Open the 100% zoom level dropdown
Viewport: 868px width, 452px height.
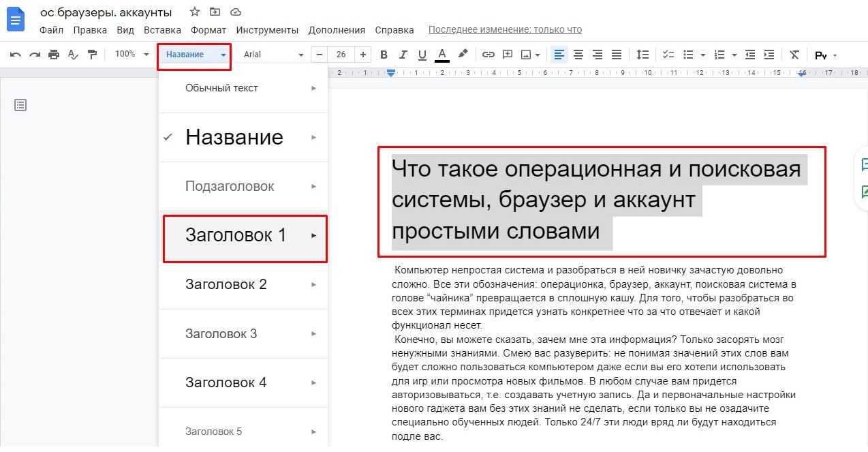point(131,55)
